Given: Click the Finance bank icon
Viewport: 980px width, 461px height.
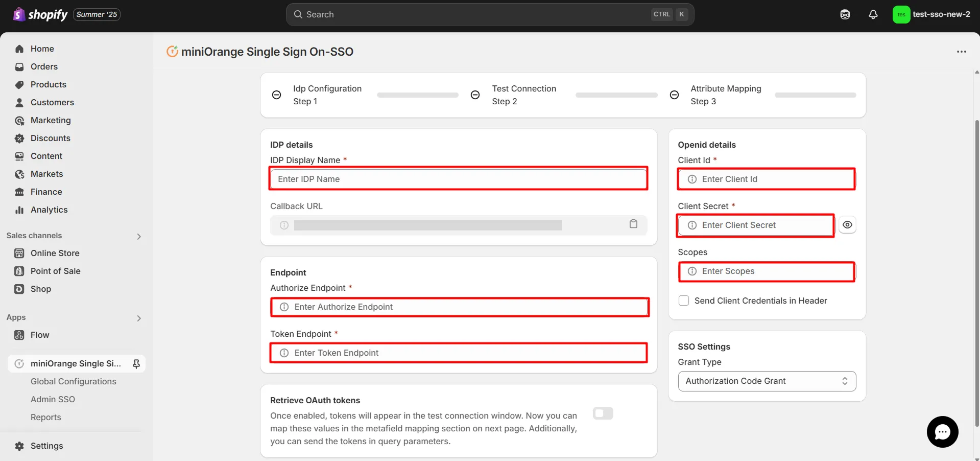Looking at the screenshot, I should point(19,192).
